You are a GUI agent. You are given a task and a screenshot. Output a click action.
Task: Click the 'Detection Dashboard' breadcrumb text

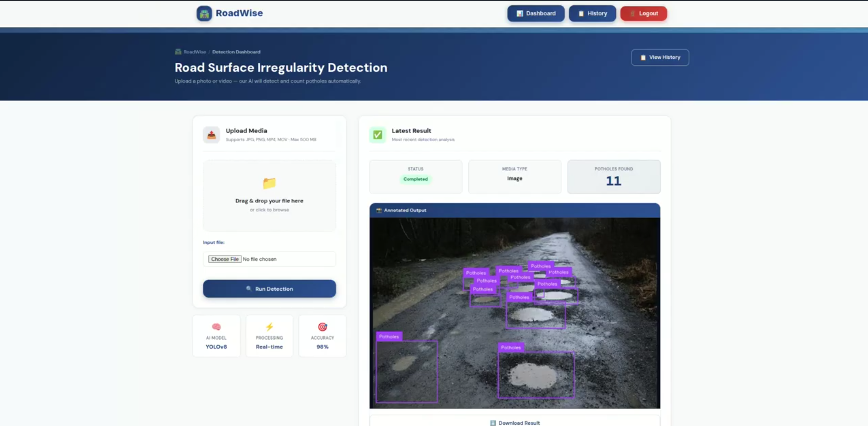pyautogui.click(x=236, y=52)
